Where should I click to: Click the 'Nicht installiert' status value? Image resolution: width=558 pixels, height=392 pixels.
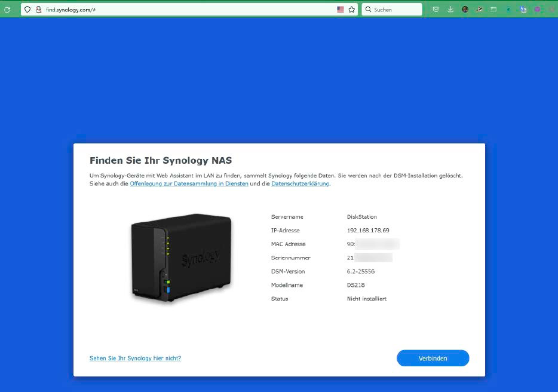367,299
